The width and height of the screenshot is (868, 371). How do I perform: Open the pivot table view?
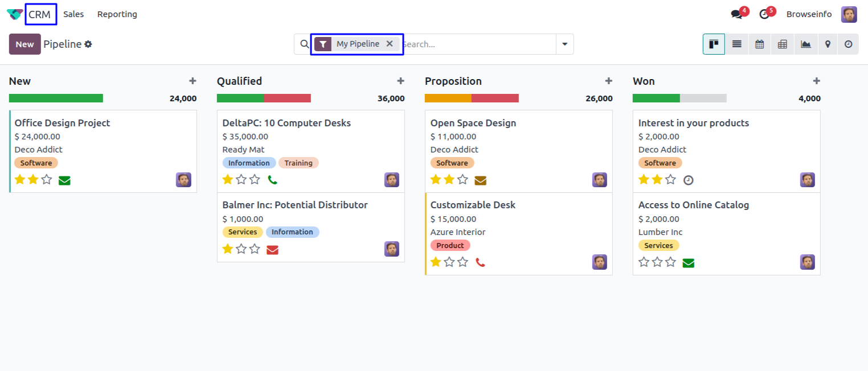(x=782, y=44)
